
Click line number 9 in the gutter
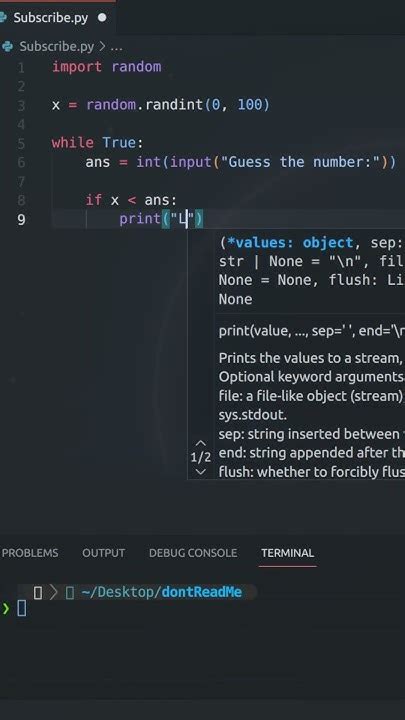pyautogui.click(x=21, y=219)
